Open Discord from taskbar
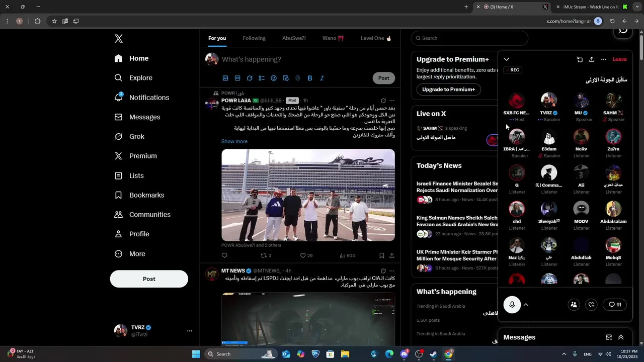The width and height of the screenshot is (644, 362). 405,354
